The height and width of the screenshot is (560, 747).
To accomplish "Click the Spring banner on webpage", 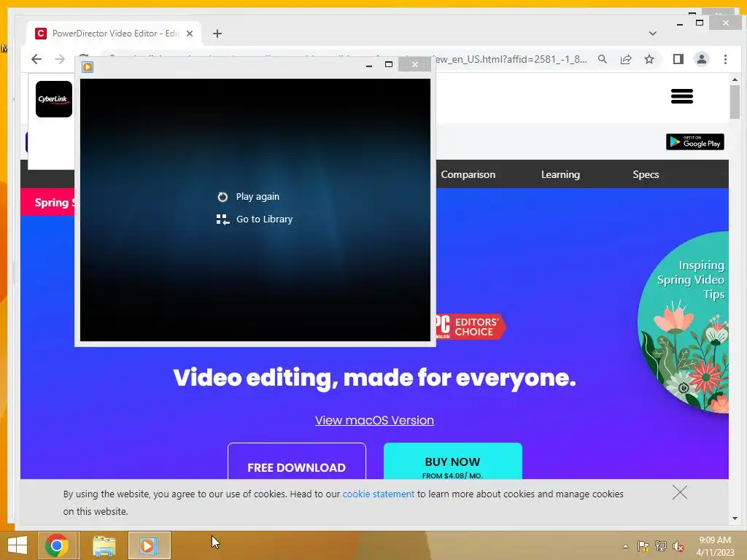I will [47, 203].
